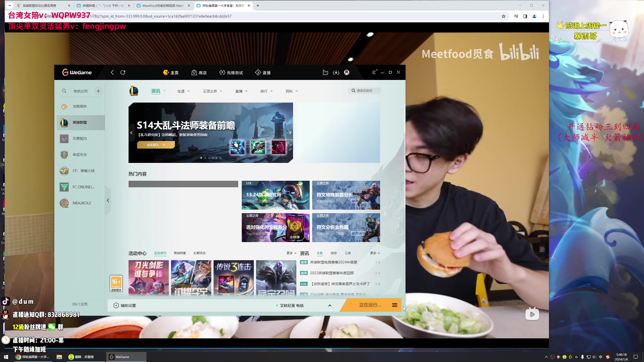Screen dimensions: 644x362
Task: Open the 13.24版本研究所 card
Action: 275,195
